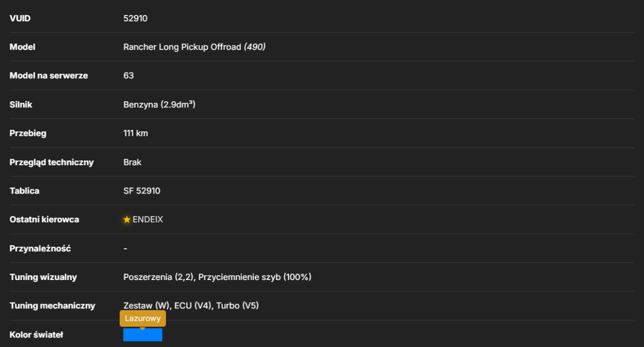Select the VUID value 52910
Viewport: 644px width, 347px height.
[135, 19]
